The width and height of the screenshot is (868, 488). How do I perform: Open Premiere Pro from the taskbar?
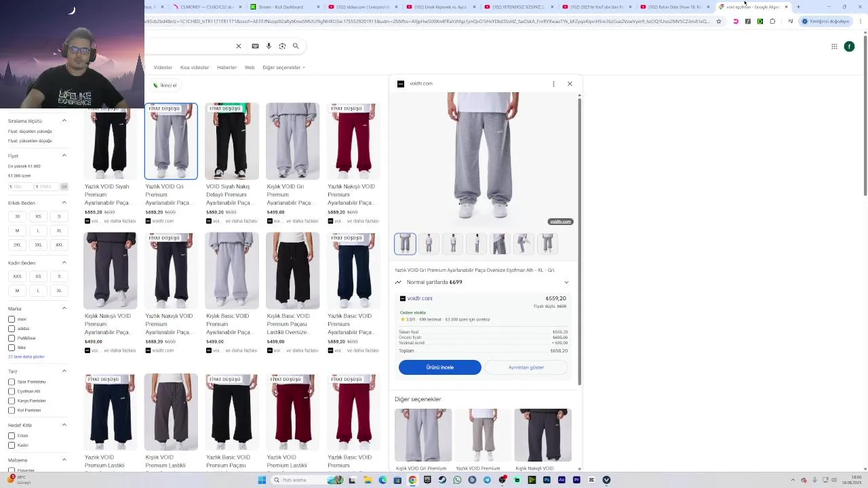click(x=576, y=480)
